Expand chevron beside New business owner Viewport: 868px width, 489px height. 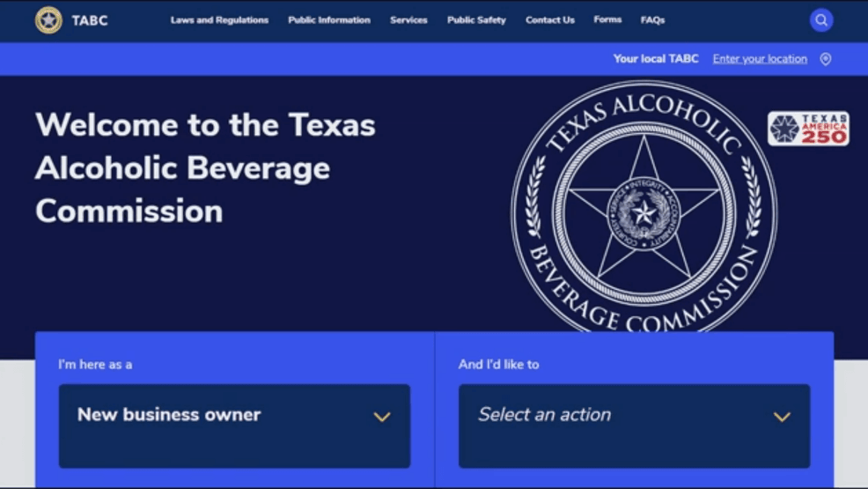382,417
